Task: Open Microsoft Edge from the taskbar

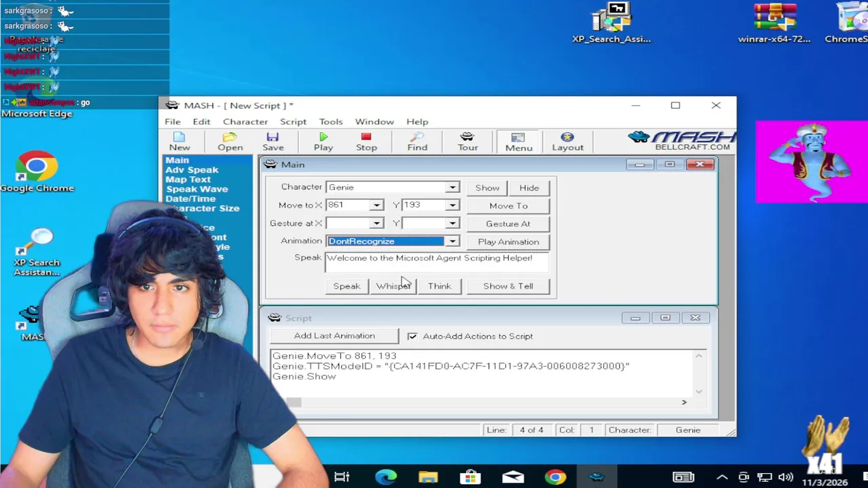Action: (x=386, y=477)
